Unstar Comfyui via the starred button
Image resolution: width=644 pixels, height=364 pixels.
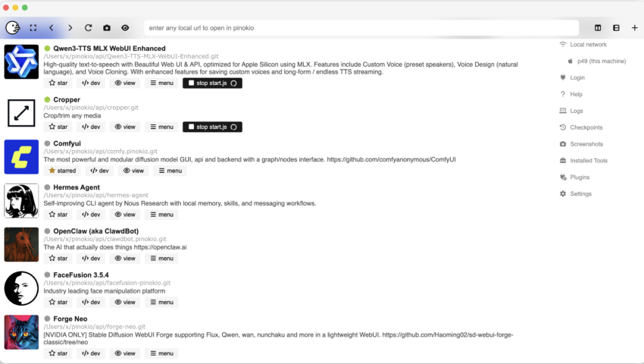tap(62, 171)
